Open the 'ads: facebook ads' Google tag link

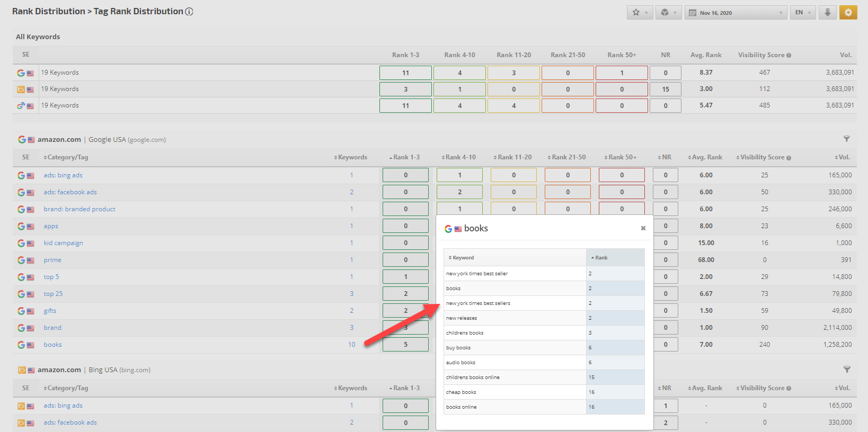click(x=70, y=192)
